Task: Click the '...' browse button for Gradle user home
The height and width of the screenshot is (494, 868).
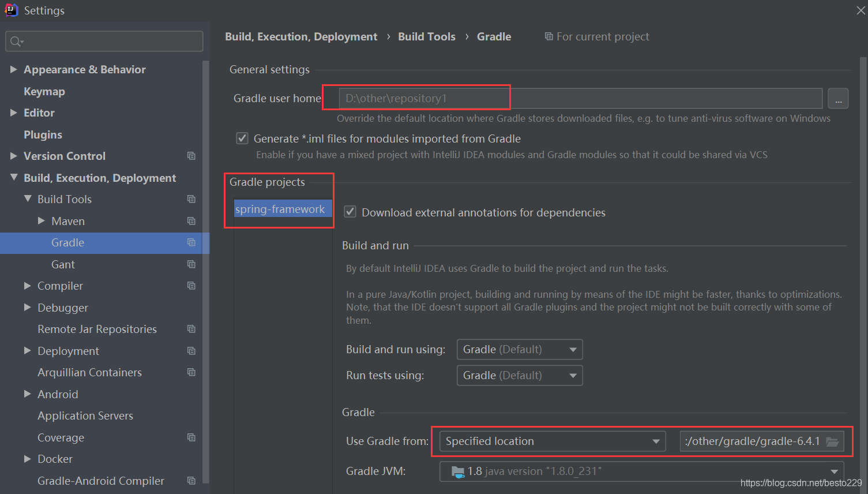Action: [x=838, y=99]
